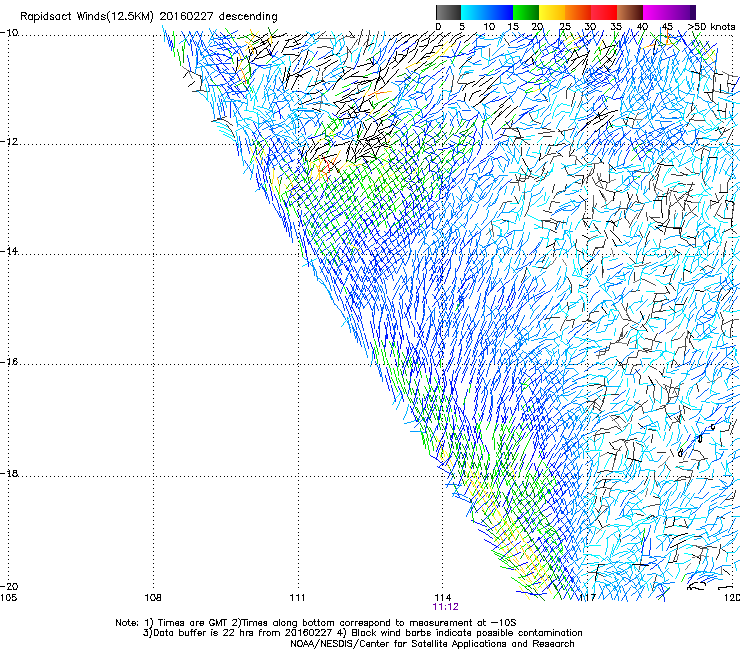Click the '-18' latitude axis label
740x650 pixels.
10,473
